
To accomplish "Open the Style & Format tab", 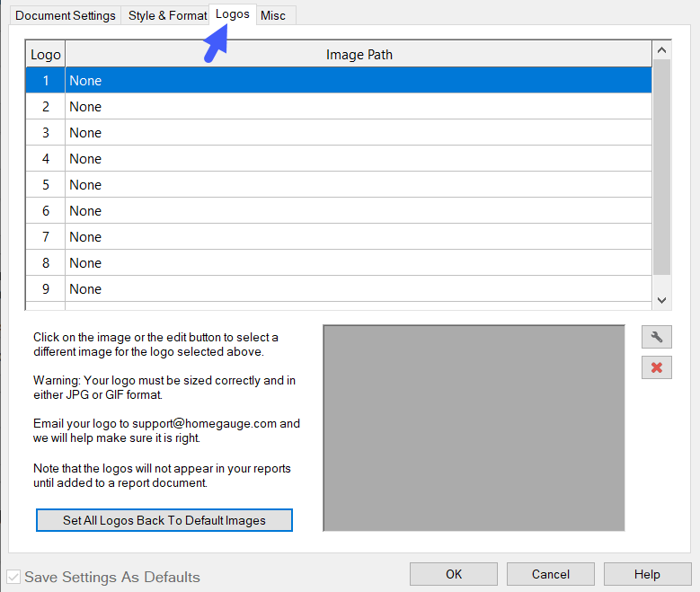I will pyautogui.click(x=167, y=15).
